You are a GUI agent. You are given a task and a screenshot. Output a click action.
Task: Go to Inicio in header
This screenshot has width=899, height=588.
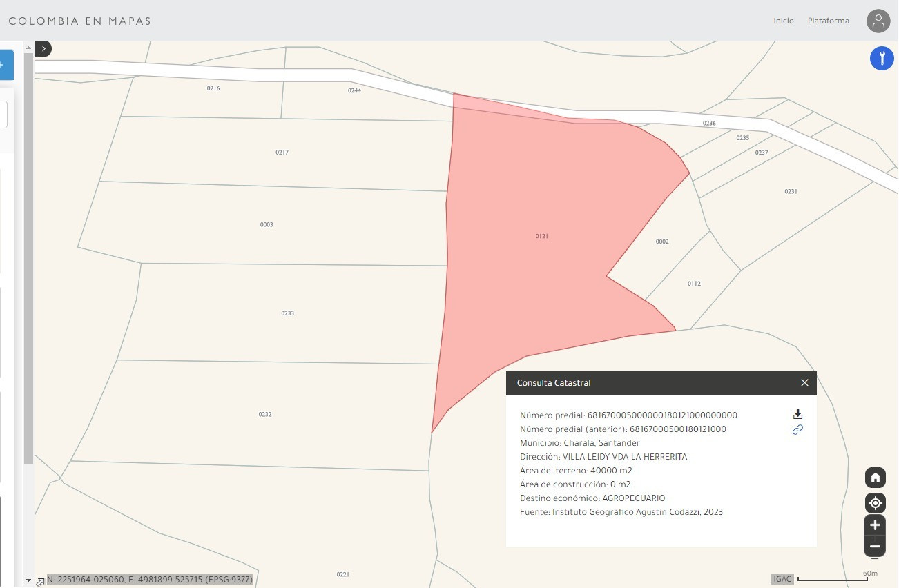tap(783, 21)
